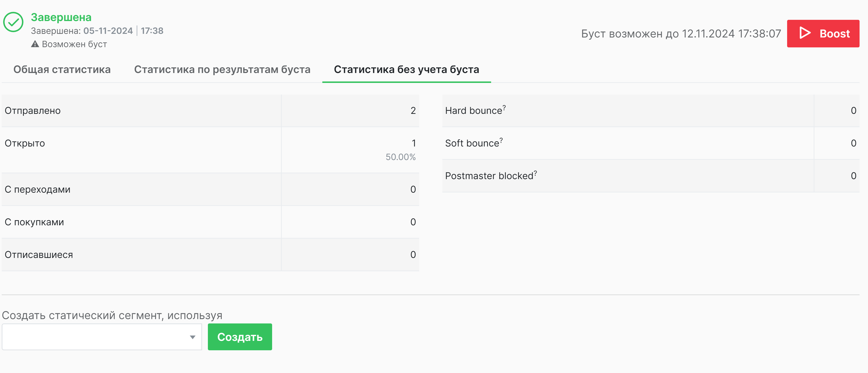Open the static segment dropdown
868x373 pixels.
coord(101,337)
